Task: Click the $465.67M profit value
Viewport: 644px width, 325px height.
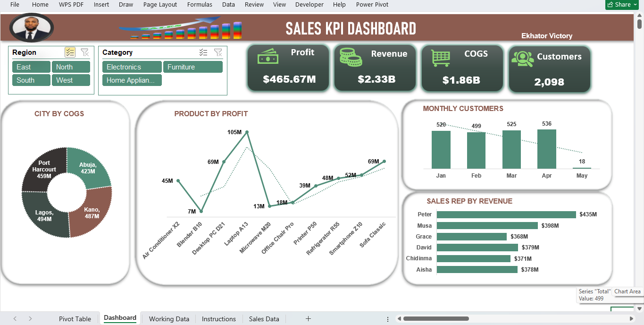Action: coord(289,79)
